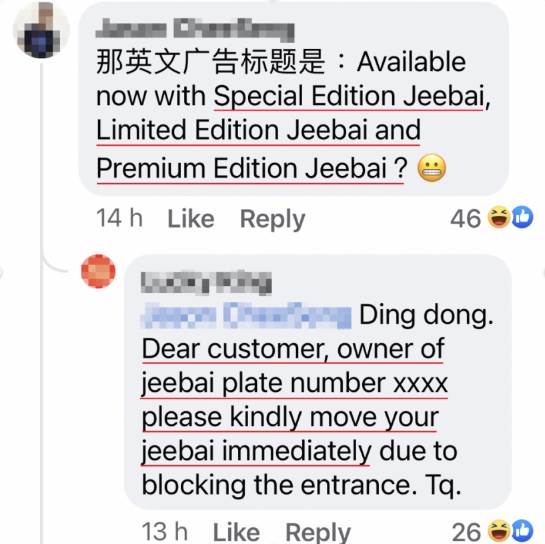
Task: Open the red avatar of the reply author
Action: point(98,271)
